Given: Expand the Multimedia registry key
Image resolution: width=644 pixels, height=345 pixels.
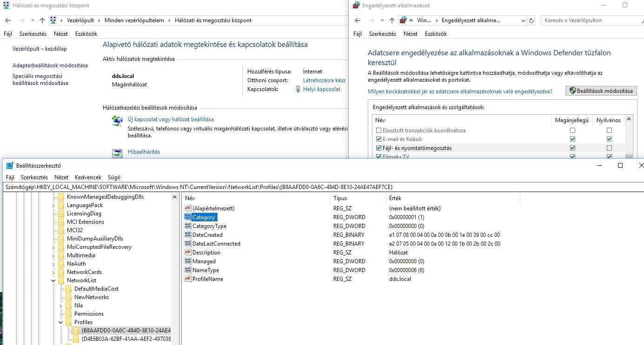Looking at the screenshot, I should (53, 255).
